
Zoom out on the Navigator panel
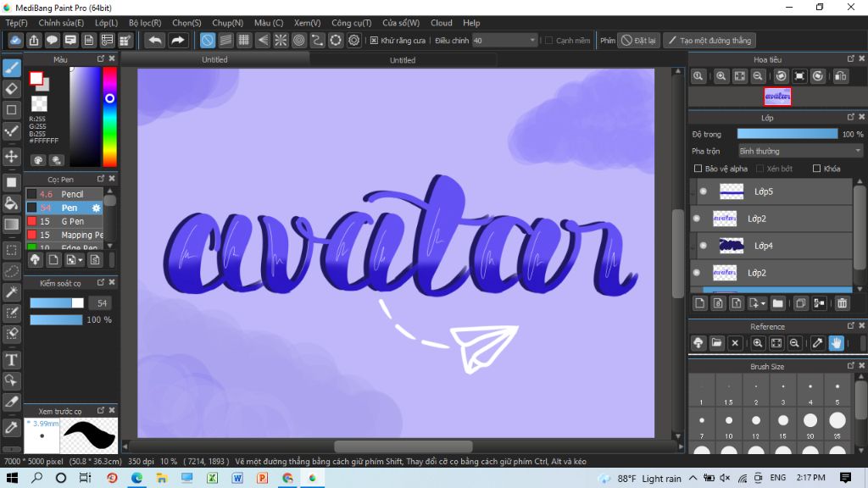pos(758,76)
